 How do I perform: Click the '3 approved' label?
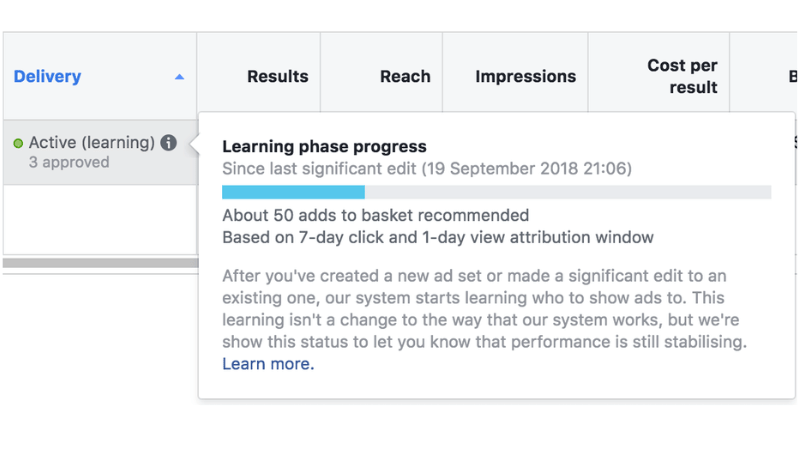point(69,162)
